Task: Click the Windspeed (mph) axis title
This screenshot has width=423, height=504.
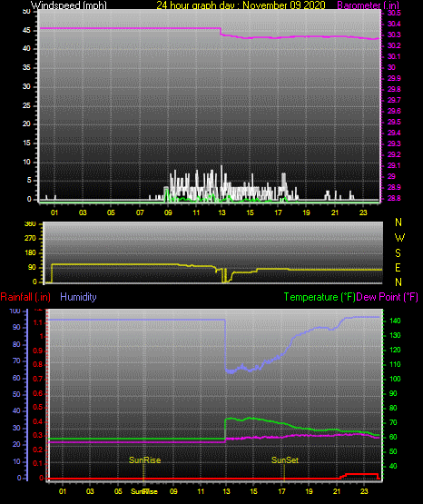Action: coord(69,5)
